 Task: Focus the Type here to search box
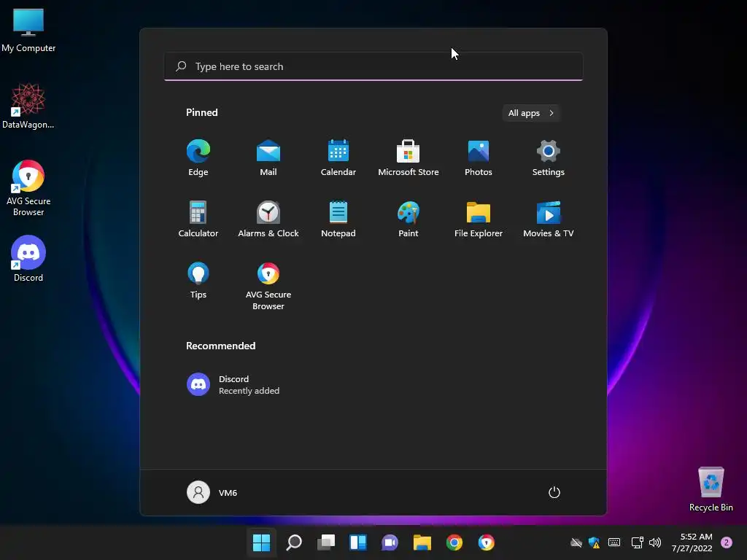pyautogui.click(x=373, y=66)
